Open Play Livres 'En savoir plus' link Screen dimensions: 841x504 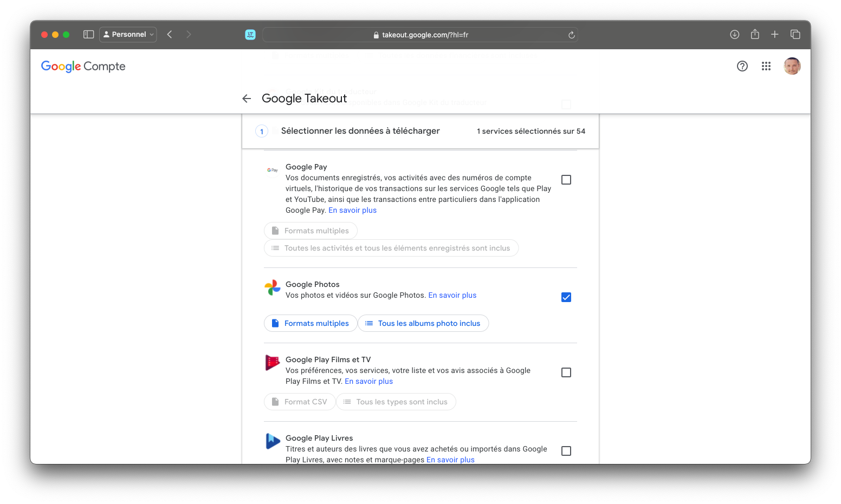click(450, 460)
